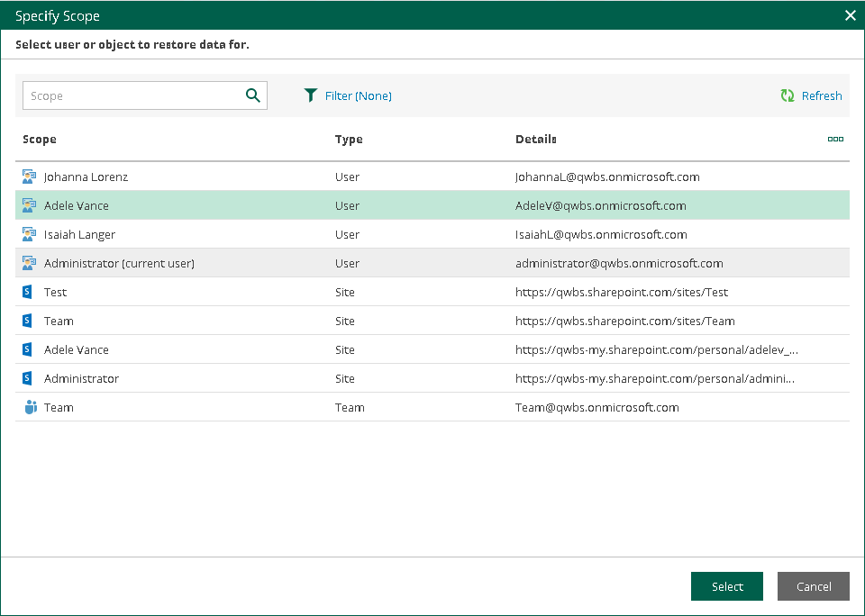Sort by the Details column header

coord(535,140)
